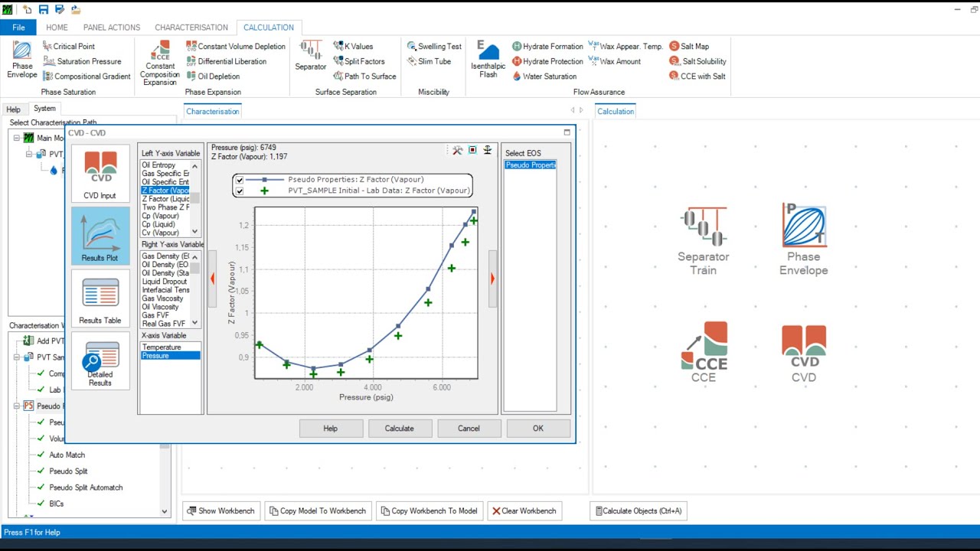The image size is (980, 551).
Task: Select the Phase Envelope workbench object
Action: (803, 240)
